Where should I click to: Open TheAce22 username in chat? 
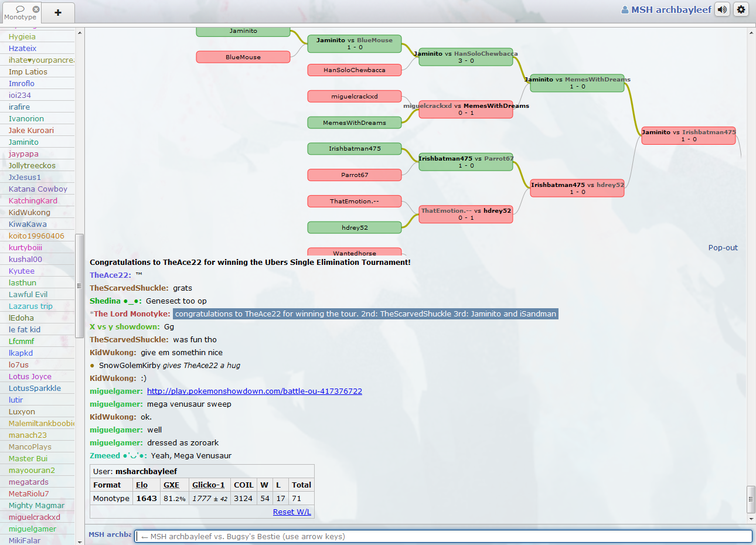[x=110, y=275]
